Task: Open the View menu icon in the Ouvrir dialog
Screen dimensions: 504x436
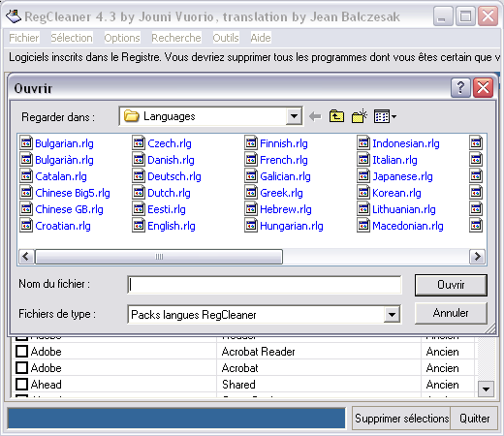Action: [x=385, y=116]
